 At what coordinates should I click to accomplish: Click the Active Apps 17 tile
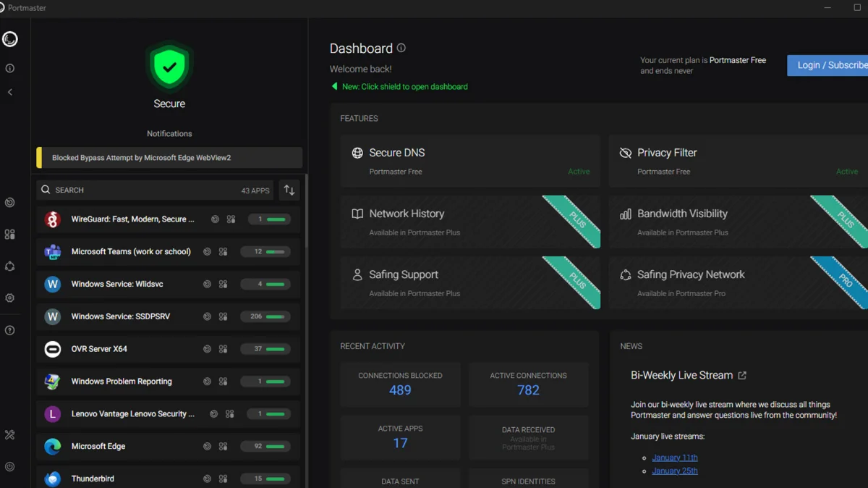click(400, 437)
